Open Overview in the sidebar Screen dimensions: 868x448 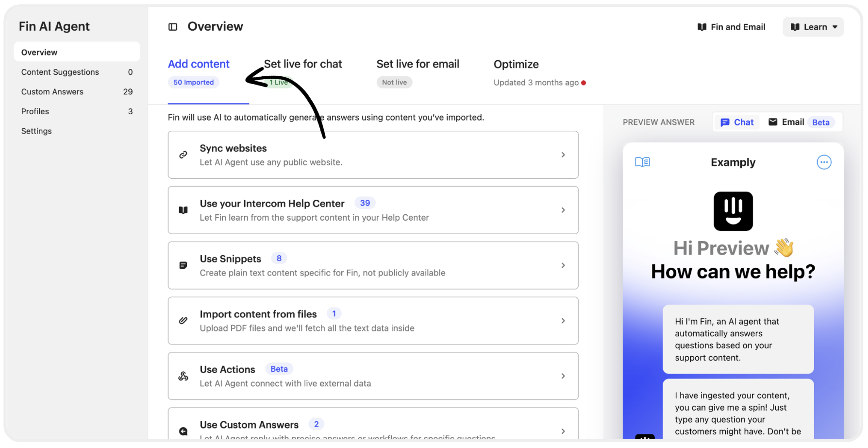77,52
